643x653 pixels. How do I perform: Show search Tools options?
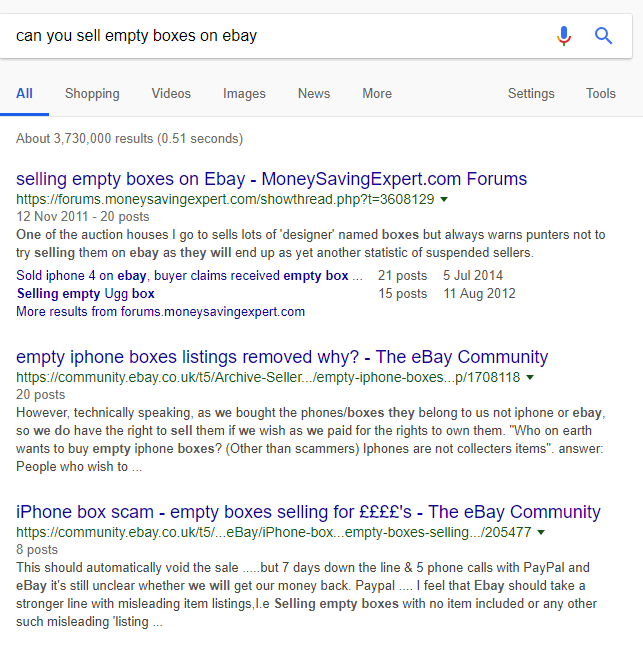[x=601, y=93]
